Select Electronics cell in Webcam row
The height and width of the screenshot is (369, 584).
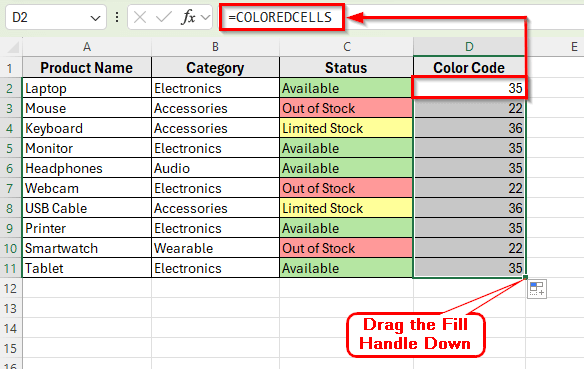tap(215, 188)
